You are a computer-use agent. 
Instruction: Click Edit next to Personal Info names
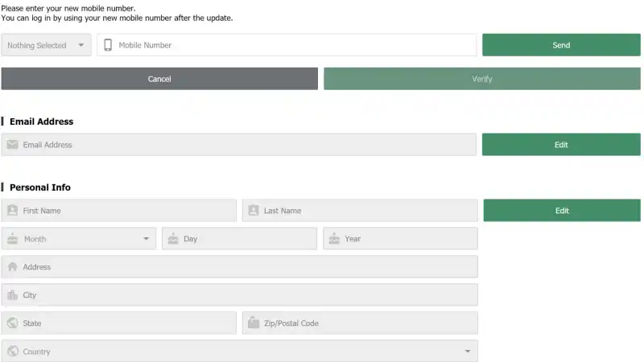562,211
